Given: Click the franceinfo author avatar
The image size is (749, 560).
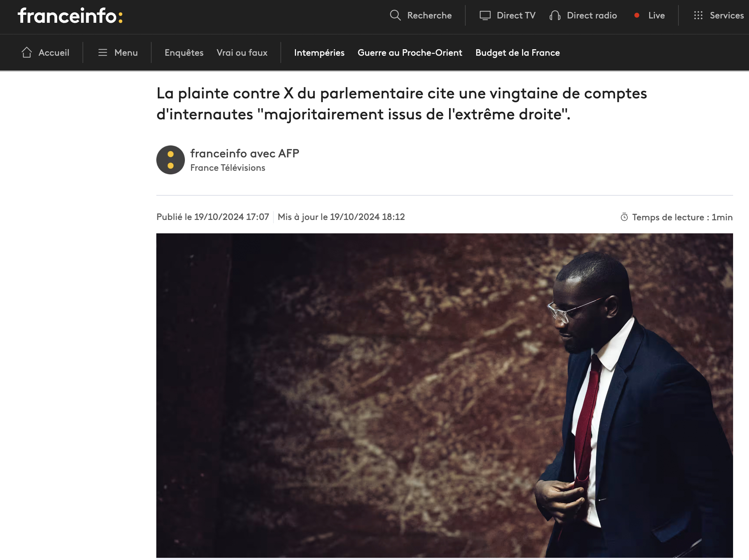Looking at the screenshot, I should [170, 160].
